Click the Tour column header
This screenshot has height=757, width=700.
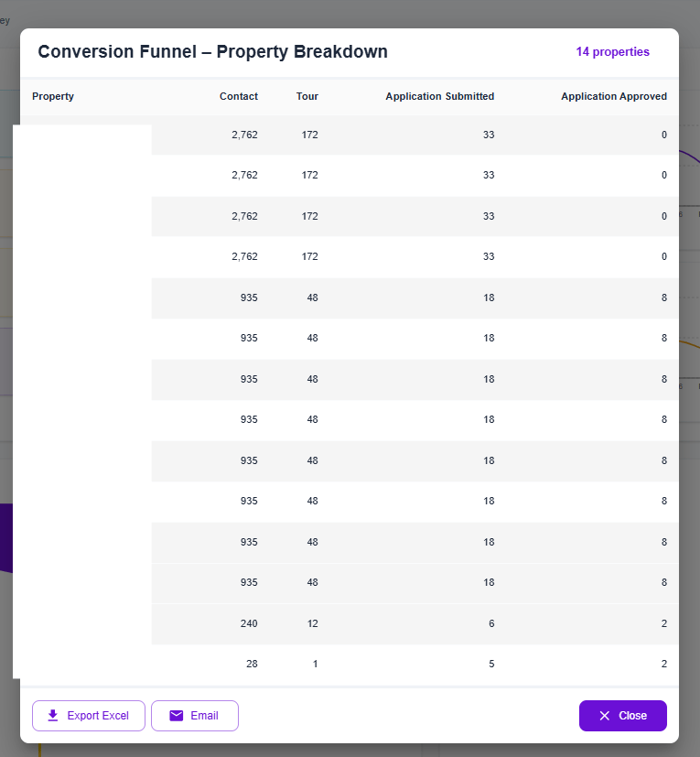[x=307, y=96]
